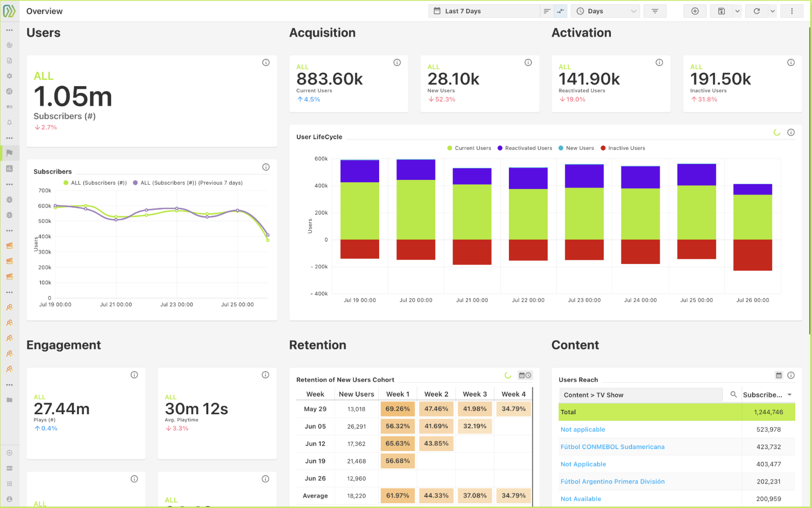Click info icon on Plays (#) card
Image resolution: width=812 pixels, height=508 pixels.
click(x=134, y=375)
